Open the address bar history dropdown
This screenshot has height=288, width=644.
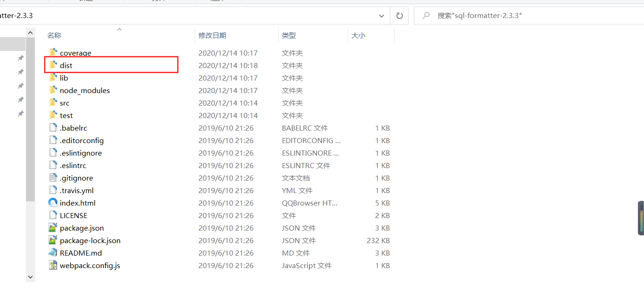(x=382, y=16)
